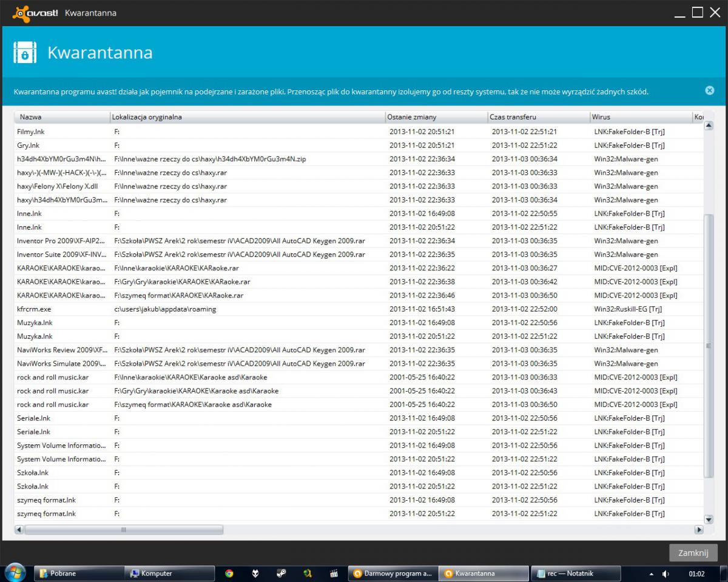Select the Gry.lnk row

(359, 145)
